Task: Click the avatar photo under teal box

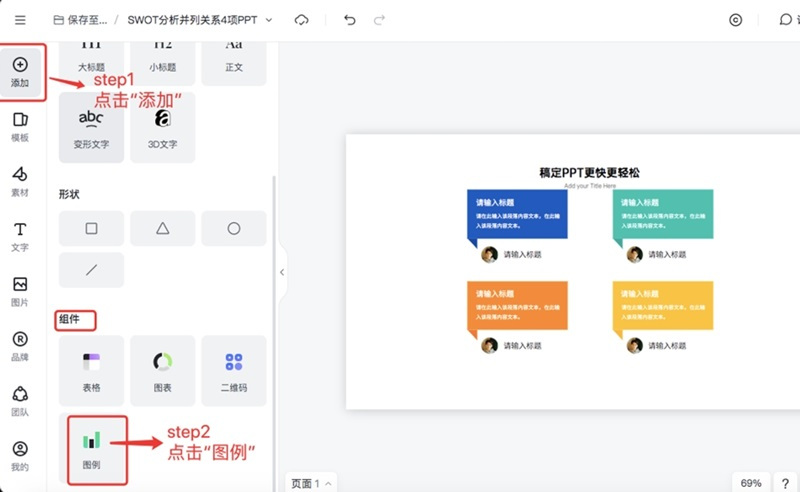Action: 635,254
